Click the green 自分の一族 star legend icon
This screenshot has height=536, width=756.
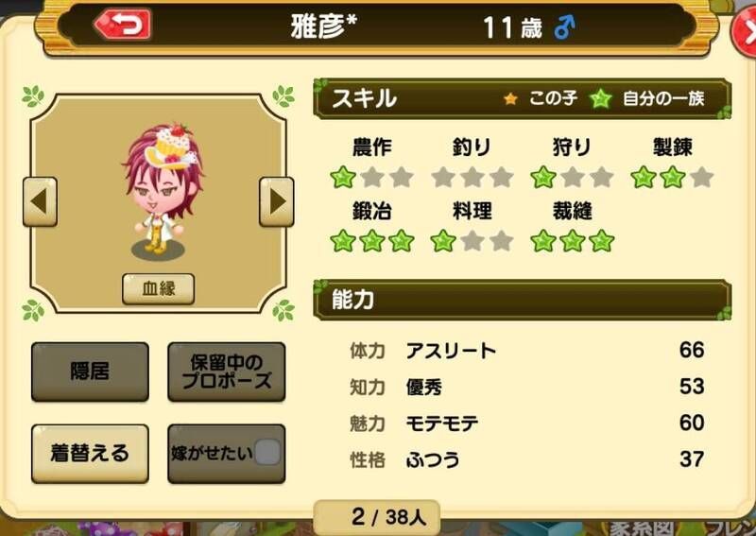coord(601,99)
